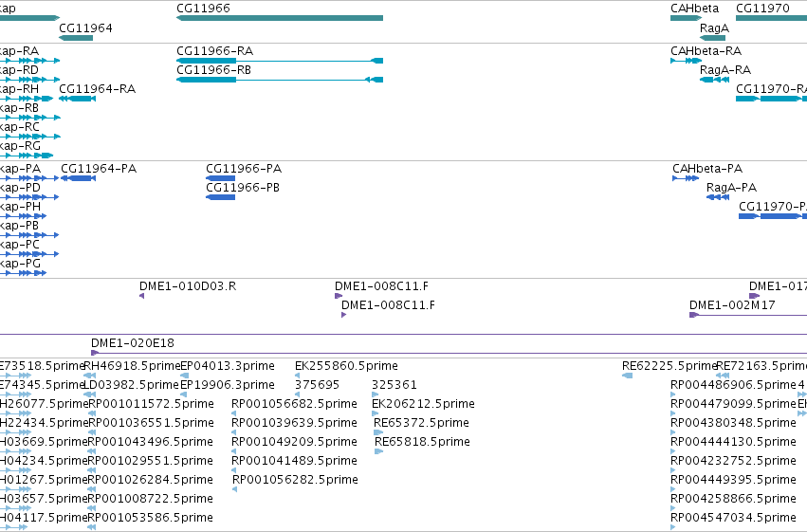
Task: Select EST RP001056682.5prime
Action: tap(233, 413)
